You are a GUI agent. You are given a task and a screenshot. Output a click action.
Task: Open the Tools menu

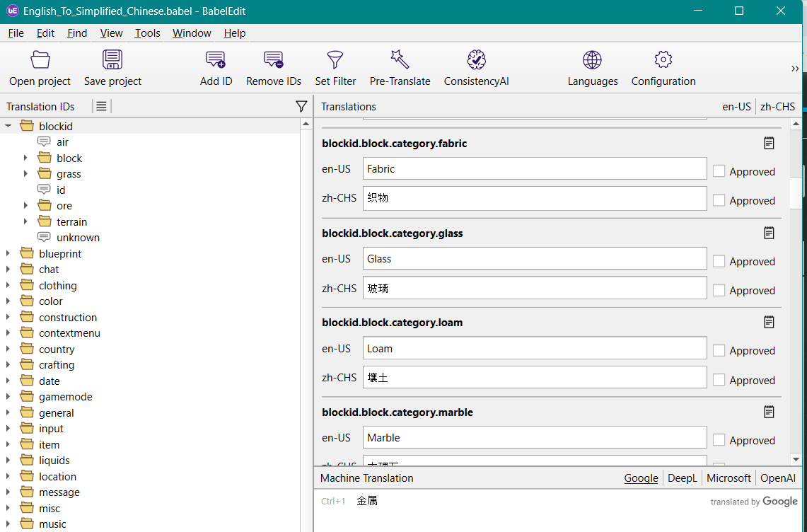pyautogui.click(x=147, y=33)
